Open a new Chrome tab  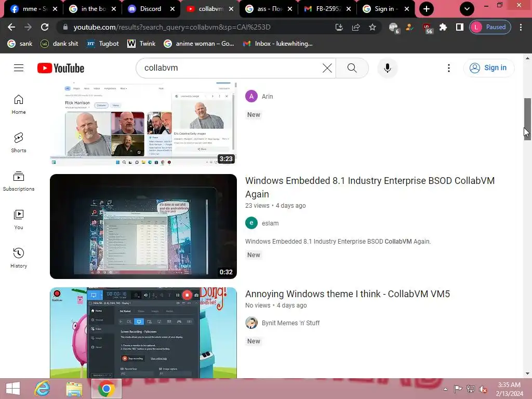coord(427,9)
